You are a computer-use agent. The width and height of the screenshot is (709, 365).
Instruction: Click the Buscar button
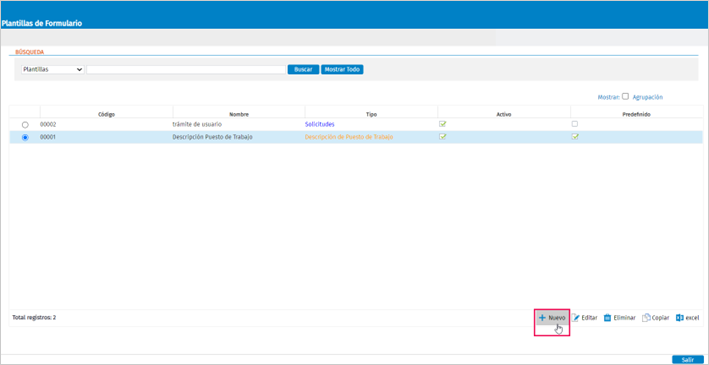(x=303, y=70)
